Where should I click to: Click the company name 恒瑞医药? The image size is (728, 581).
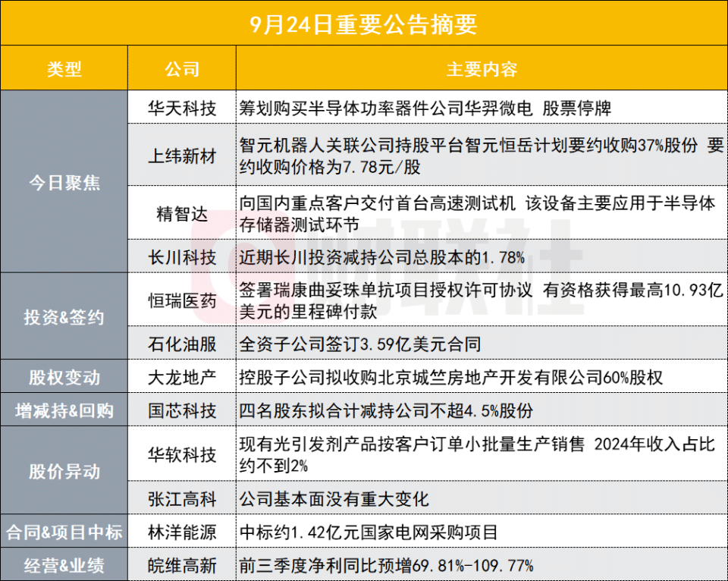pyautogui.click(x=182, y=301)
